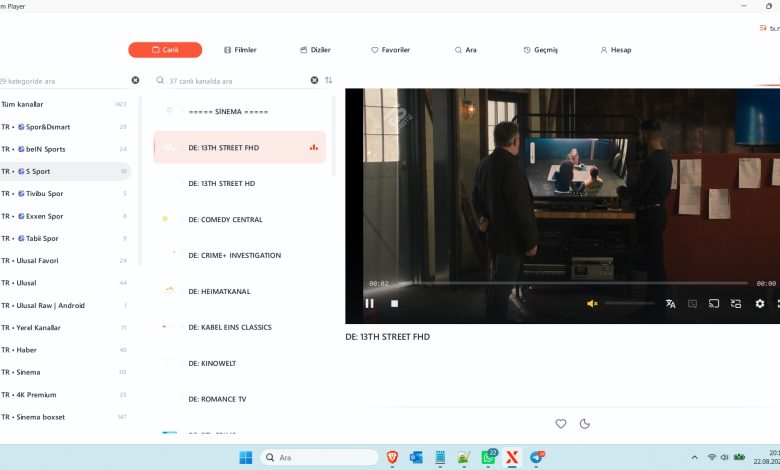
Task: Cast video to another device
Action: click(x=714, y=303)
